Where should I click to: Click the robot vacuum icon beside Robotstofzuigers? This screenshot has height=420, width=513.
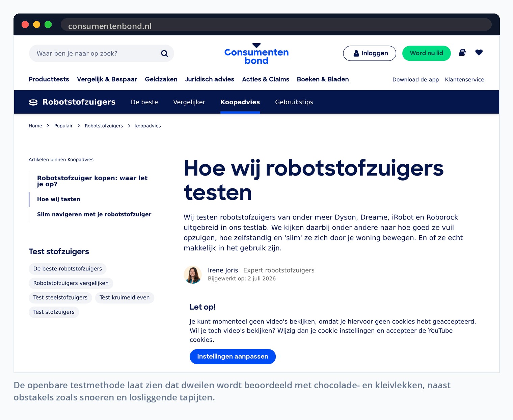33,102
